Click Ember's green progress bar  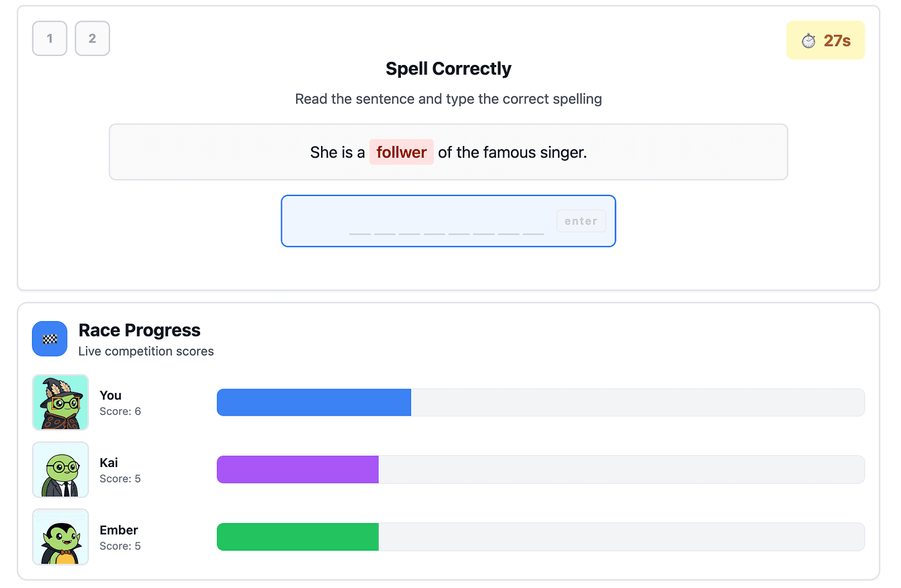click(297, 537)
